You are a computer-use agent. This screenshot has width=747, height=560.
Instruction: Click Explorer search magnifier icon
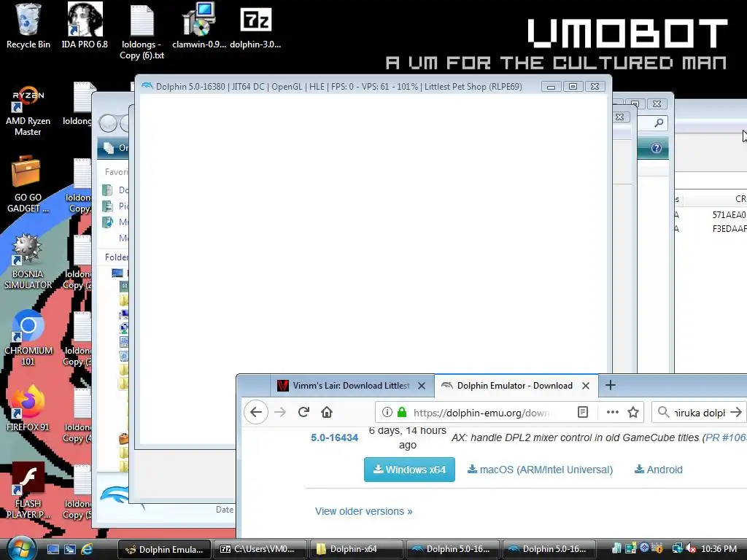[659, 122]
